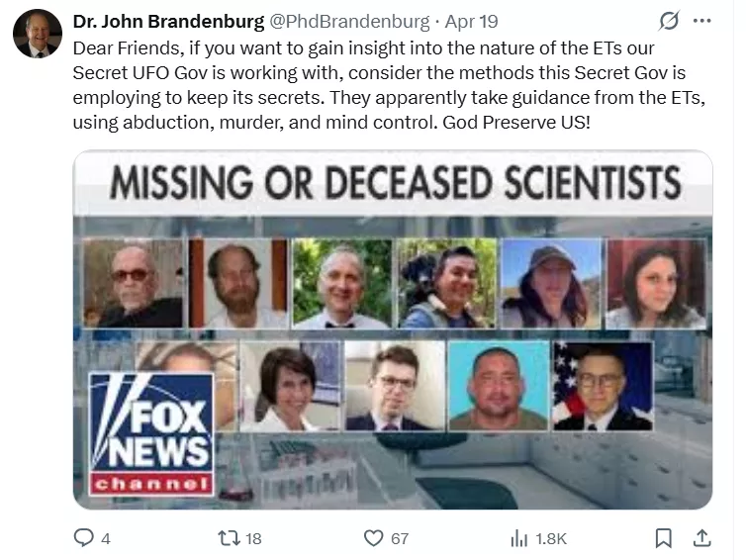The image size is (746, 560).
Task: Like the tweet with heart icon
Action: pyautogui.click(x=373, y=538)
